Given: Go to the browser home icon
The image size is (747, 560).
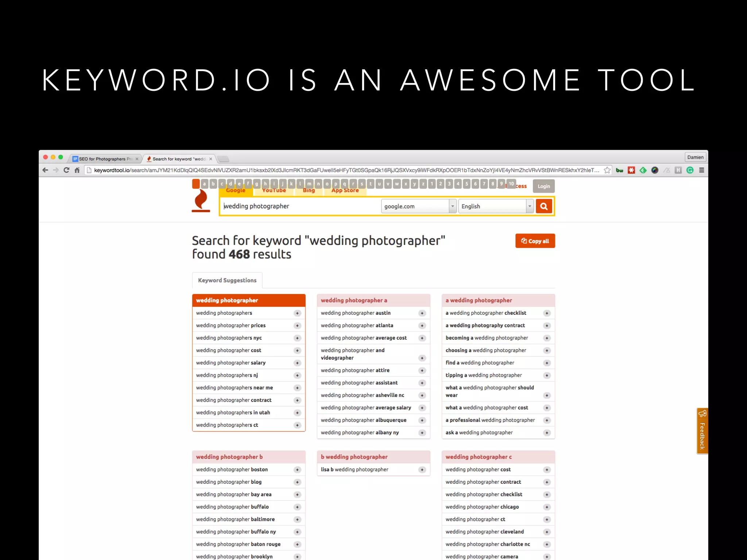Looking at the screenshot, I should [x=77, y=170].
